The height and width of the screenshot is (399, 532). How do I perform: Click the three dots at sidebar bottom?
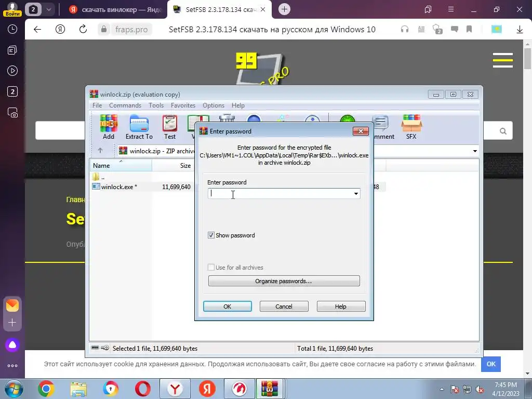[12, 366]
